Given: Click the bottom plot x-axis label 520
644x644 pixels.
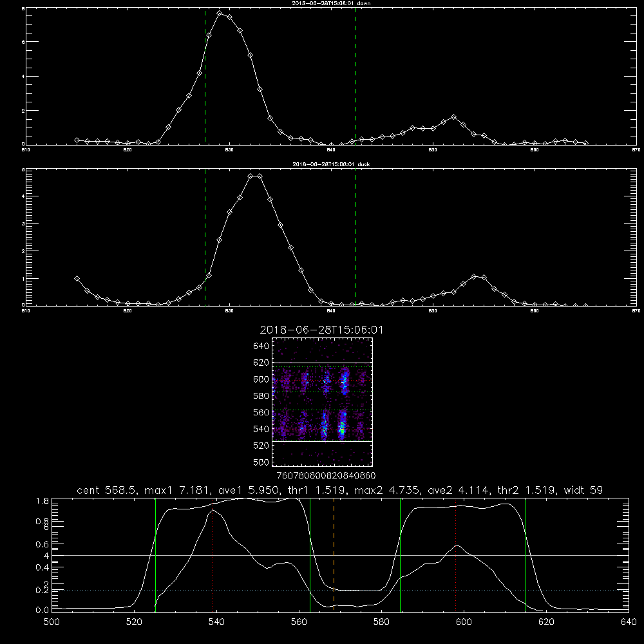Looking at the screenshot, I should [x=134, y=622].
